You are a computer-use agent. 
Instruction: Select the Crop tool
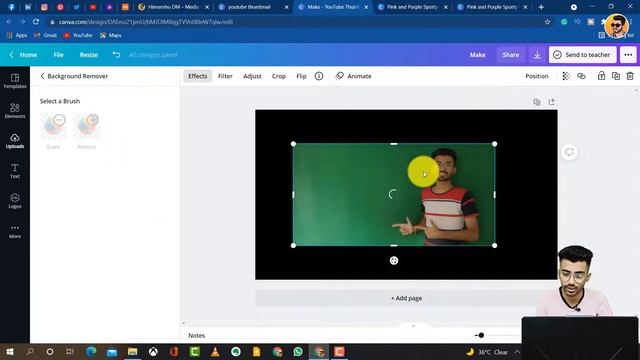pos(279,76)
